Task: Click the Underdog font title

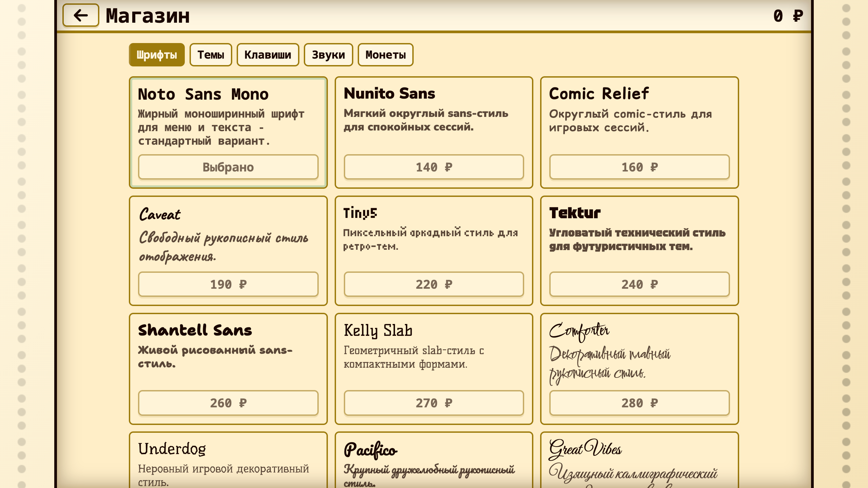Action: click(x=172, y=449)
